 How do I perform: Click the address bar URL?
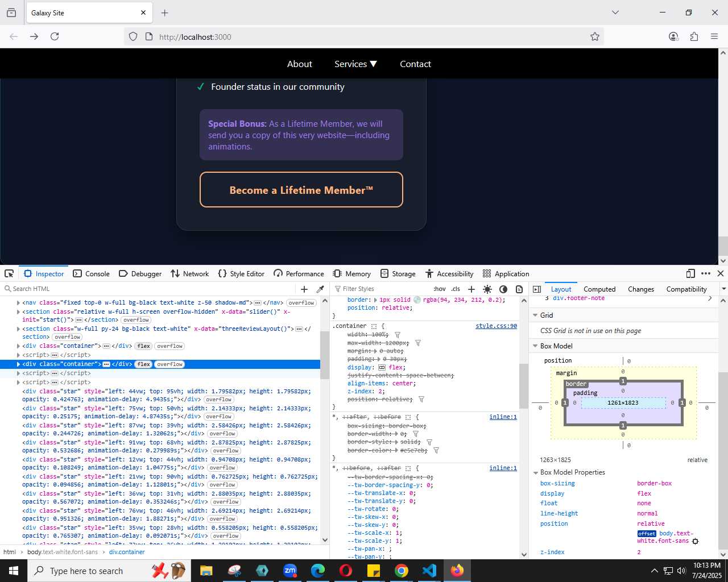tap(195, 37)
